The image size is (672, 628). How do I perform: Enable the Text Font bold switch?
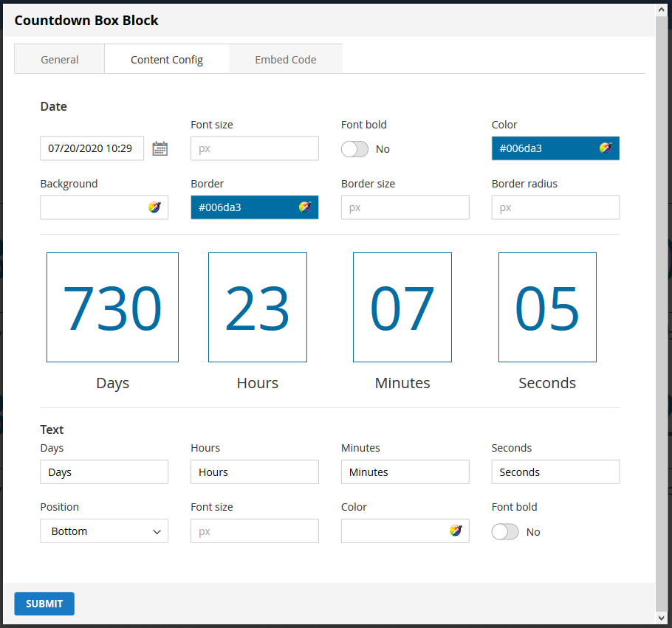click(505, 532)
